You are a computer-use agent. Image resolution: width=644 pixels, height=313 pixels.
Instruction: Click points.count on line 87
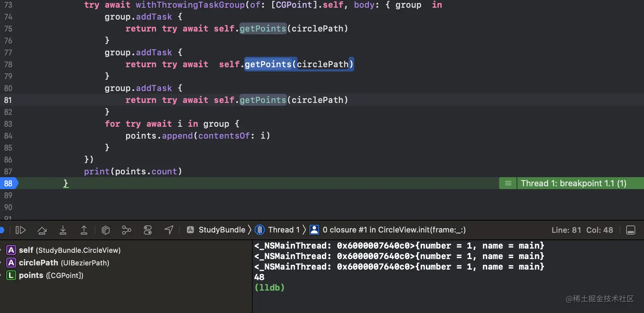[x=146, y=172]
